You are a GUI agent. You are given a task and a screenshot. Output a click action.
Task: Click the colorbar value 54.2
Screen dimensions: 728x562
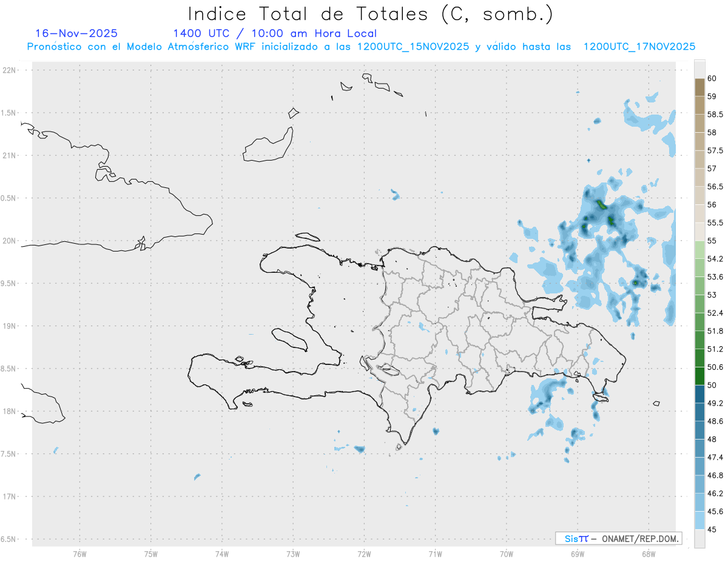715,259
